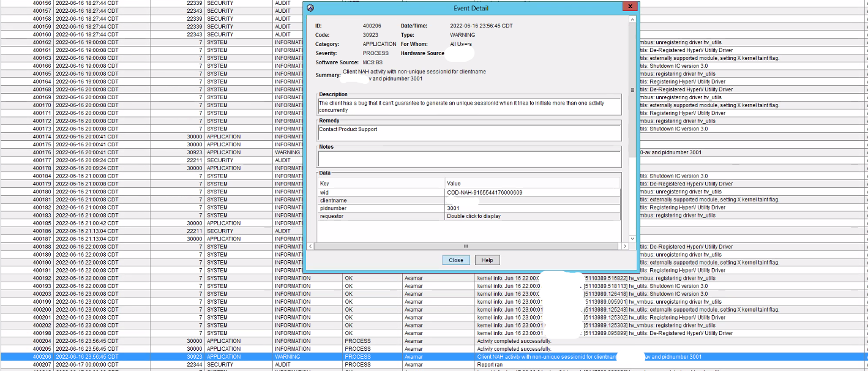Click the vertical scrollbar up arrow in dialog
Screen dimensions: 868x371
[632, 20]
